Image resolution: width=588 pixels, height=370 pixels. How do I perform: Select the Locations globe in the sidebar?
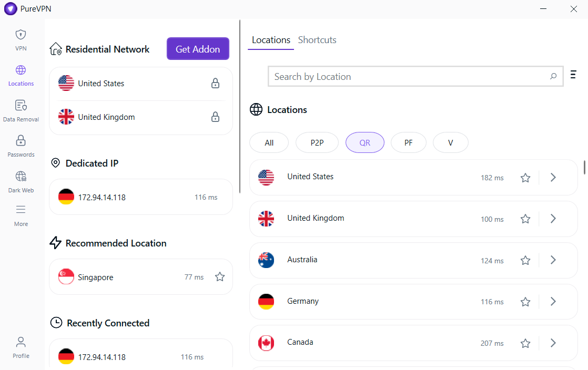pos(21,70)
